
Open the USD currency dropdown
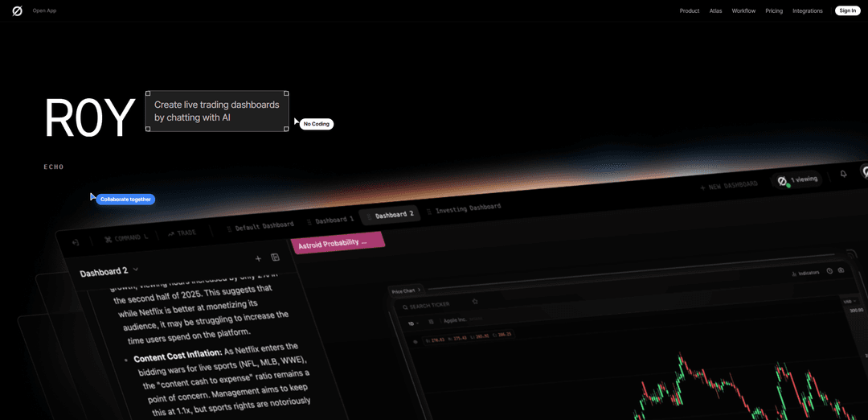pos(850,300)
